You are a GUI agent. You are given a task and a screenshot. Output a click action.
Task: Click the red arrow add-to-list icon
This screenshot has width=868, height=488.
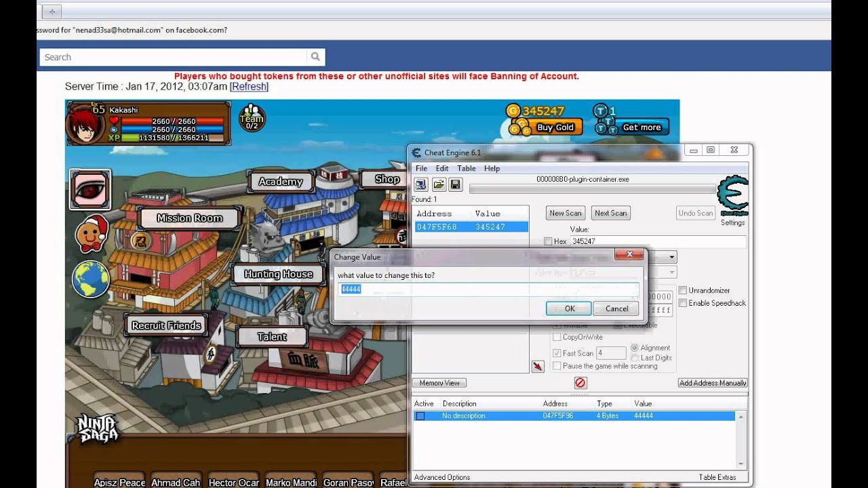pyautogui.click(x=538, y=367)
